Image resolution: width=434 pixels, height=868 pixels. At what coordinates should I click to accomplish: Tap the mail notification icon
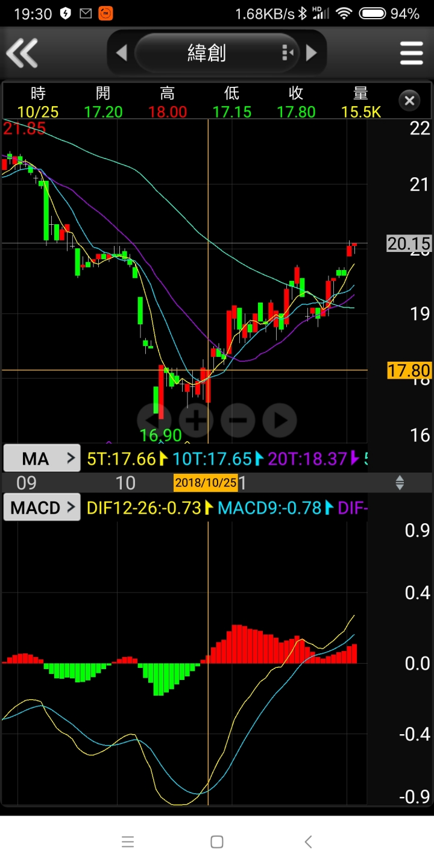coord(86,13)
